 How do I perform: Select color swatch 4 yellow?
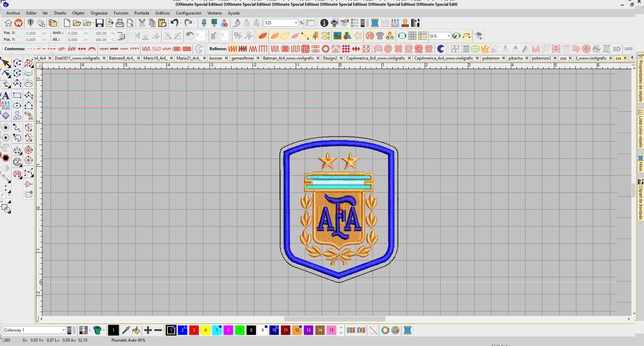click(x=205, y=330)
